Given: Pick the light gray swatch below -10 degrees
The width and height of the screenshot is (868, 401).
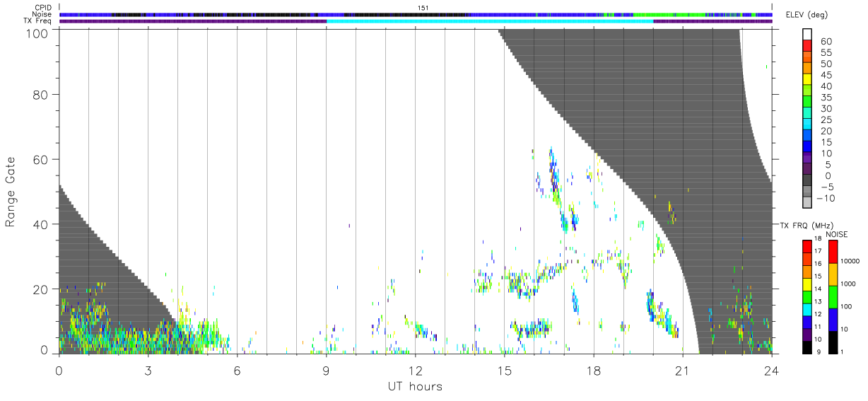Looking at the screenshot, I should (x=809, y=204).
